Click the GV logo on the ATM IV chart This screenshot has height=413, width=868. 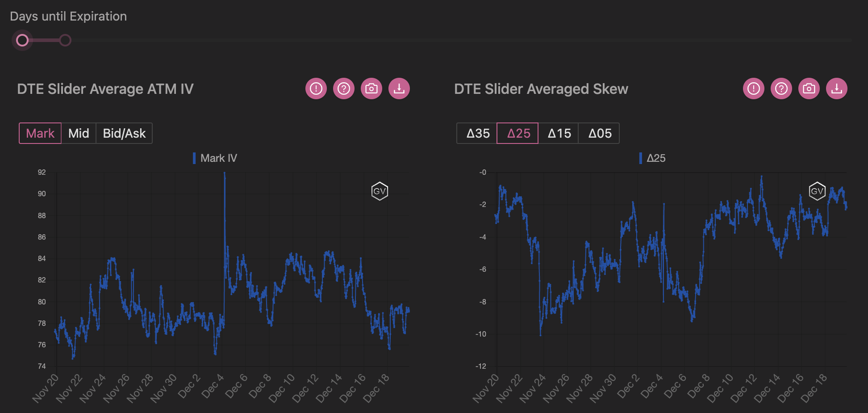pos(380,191)
